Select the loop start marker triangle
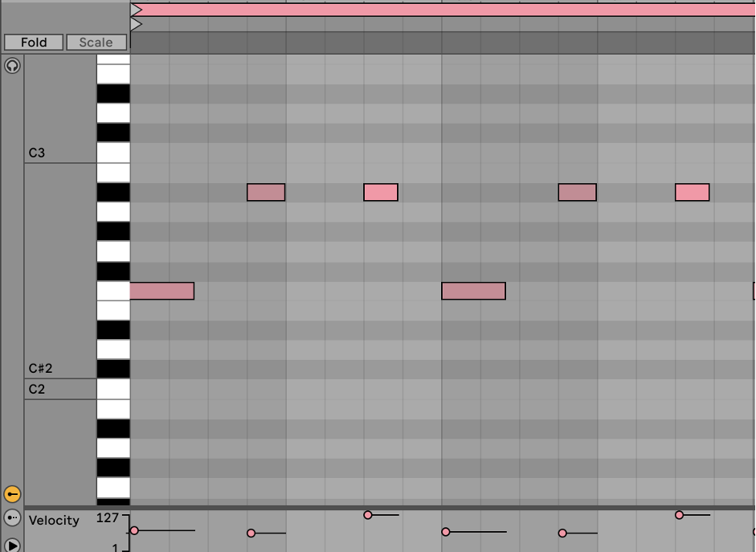Screen dimensions: 756x552 click(137, 10)
